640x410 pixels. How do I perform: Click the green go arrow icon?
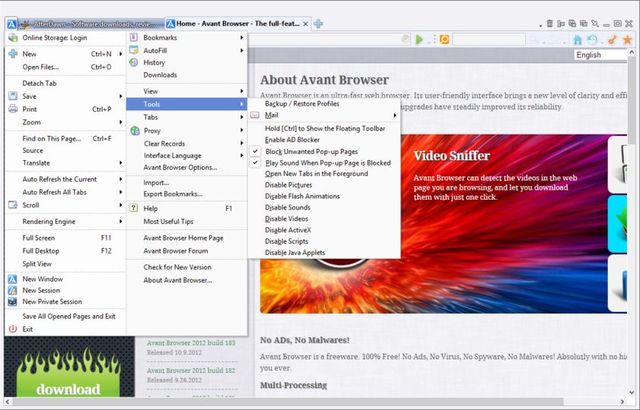[x=419, y=40]
